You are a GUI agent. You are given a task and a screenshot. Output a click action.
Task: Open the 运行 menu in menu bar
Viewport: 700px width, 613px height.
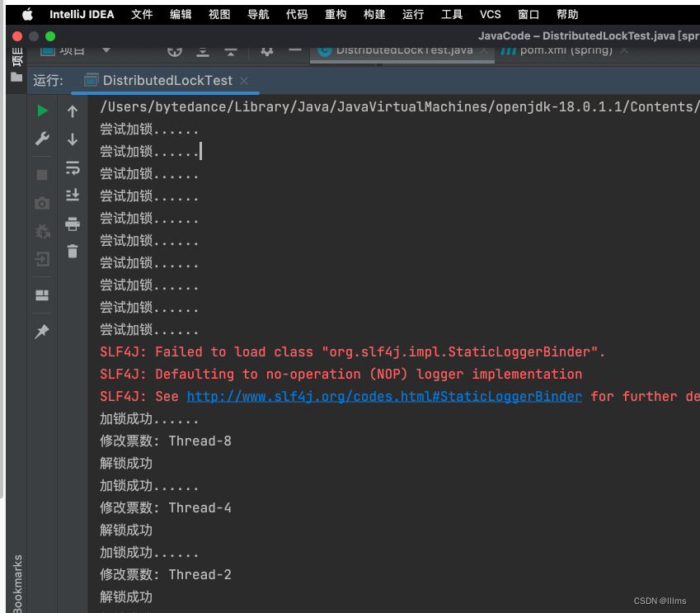click(x=413, y=14)
